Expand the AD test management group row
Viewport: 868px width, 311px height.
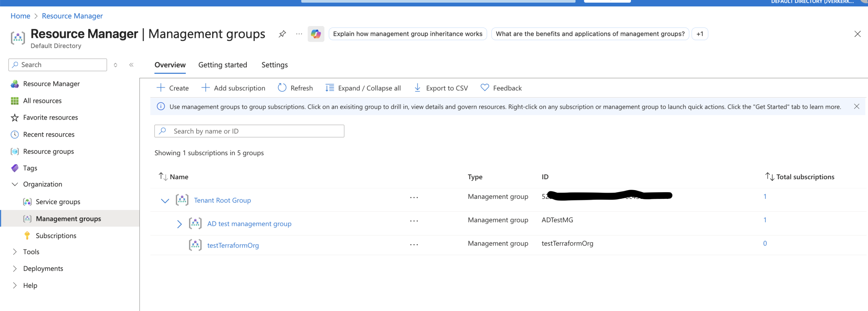pos(179,224)
